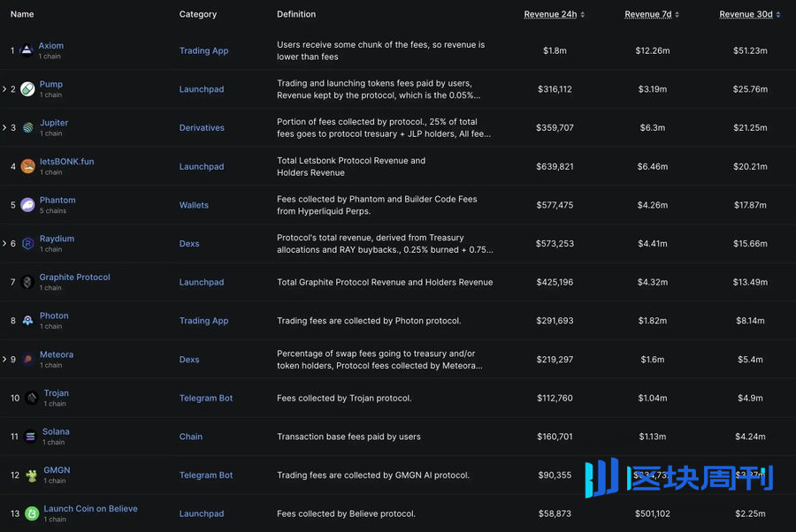Open the Graphite Protocol link
This screenshot has height=532, width=796.
click(74, 277)
